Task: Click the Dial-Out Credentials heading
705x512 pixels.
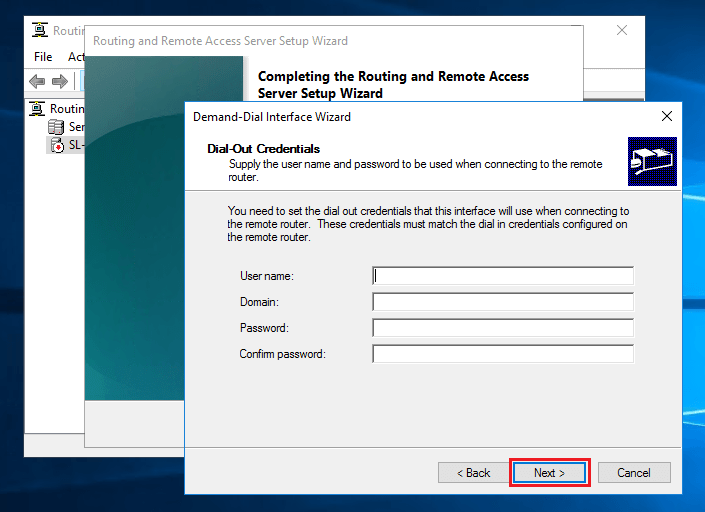Action: coord(263,149)
